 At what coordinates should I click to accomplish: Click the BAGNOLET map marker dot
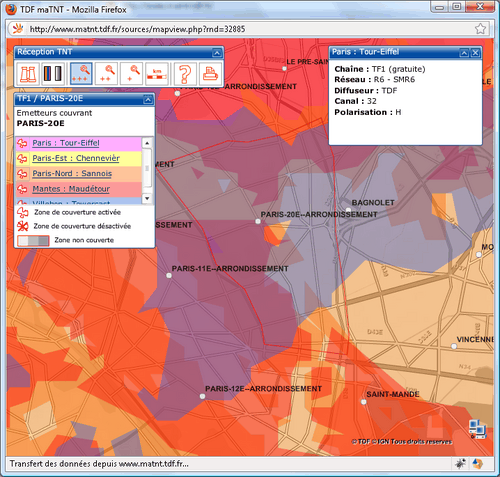(348, 210)
